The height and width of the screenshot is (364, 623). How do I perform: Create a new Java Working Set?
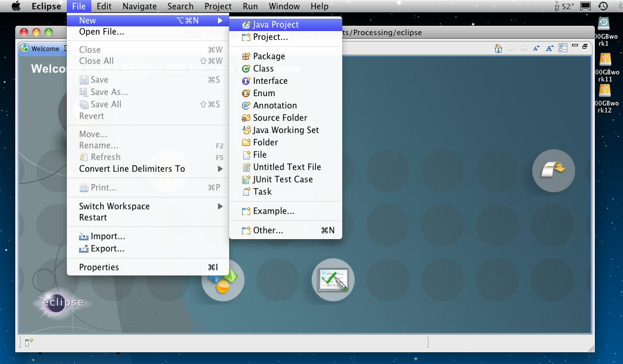click(285, 130)
